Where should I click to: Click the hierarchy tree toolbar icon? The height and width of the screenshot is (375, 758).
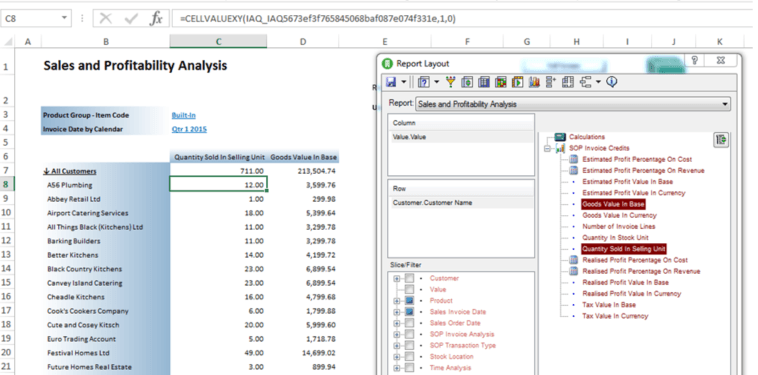585,82
